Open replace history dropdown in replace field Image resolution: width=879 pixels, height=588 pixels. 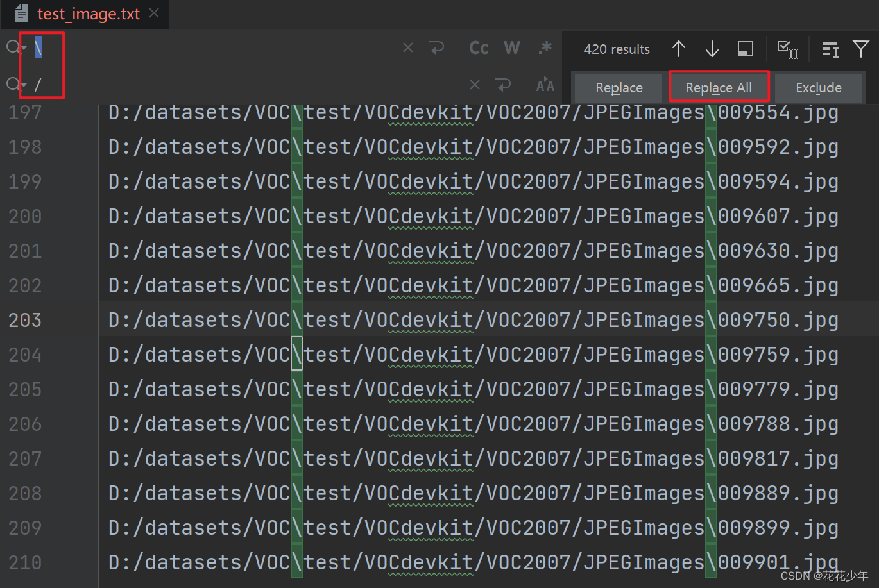[16, 85]
